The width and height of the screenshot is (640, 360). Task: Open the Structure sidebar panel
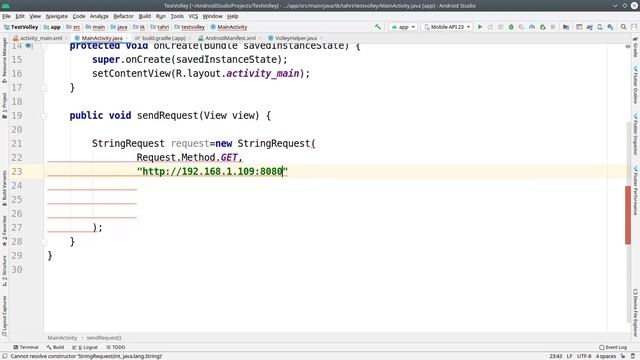4,271
